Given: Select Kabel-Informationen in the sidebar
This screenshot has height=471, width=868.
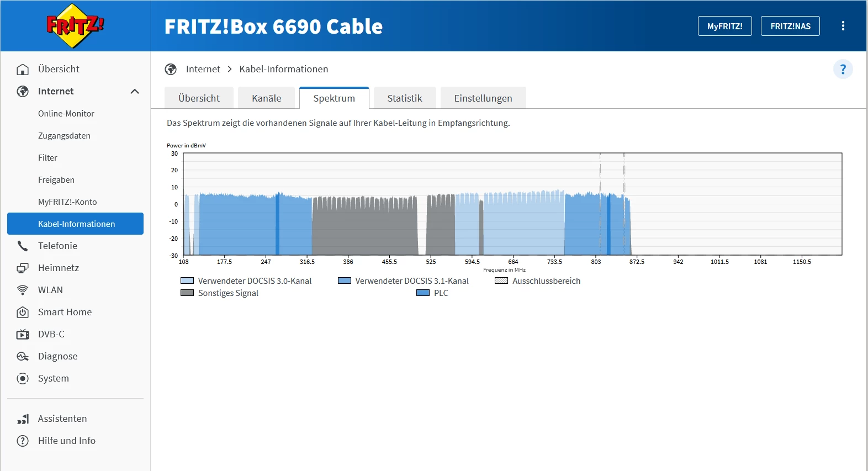Looking at the screenshot, I should click(x=75, y=224).
